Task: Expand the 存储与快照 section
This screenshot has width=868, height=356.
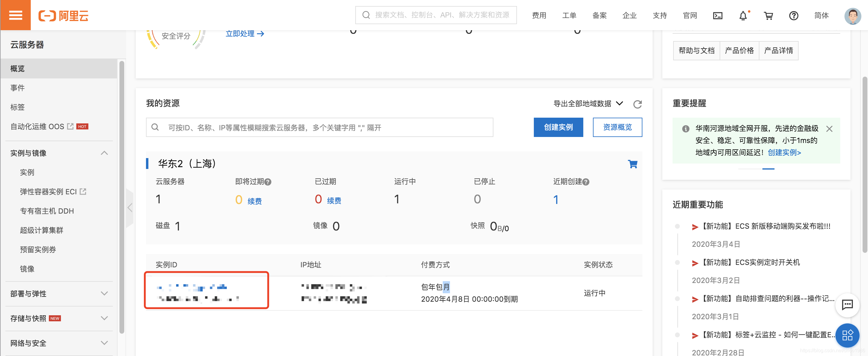Action: (x=104, y=318)
